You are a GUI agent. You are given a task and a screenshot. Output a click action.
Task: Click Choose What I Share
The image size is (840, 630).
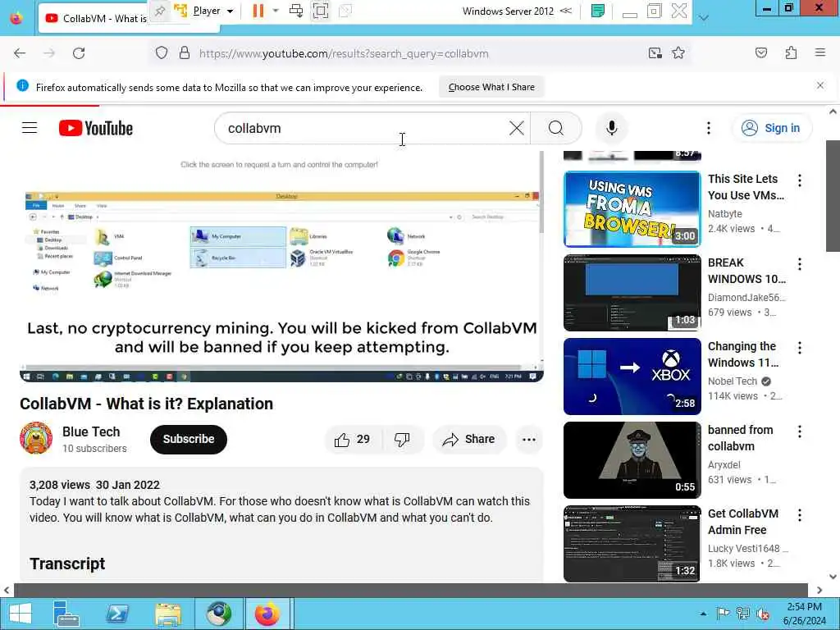(491, 87)
